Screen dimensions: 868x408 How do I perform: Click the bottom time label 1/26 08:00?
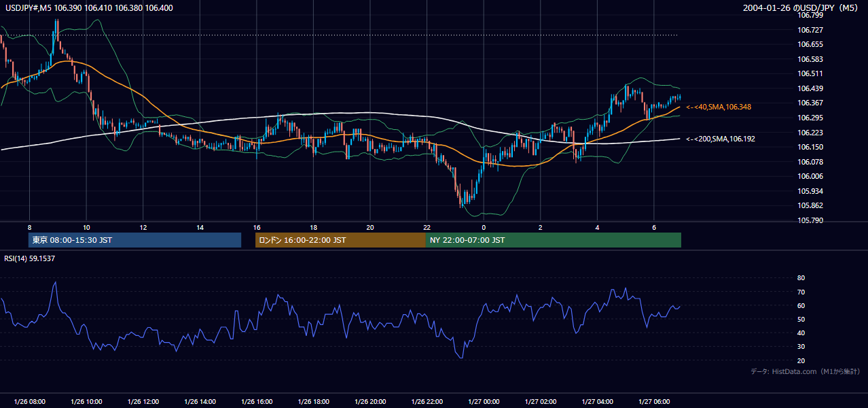tap(29, 402)
